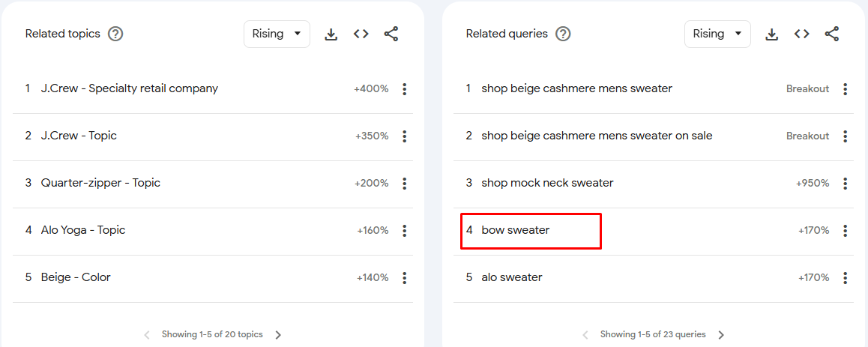
Task: Open three-dot menu for bow sweater
Action: tap(846, 231)
